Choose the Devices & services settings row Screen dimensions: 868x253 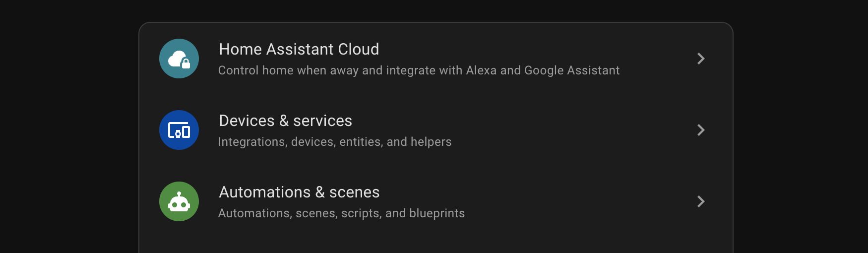pyautogui.click(x=446, y=130)
